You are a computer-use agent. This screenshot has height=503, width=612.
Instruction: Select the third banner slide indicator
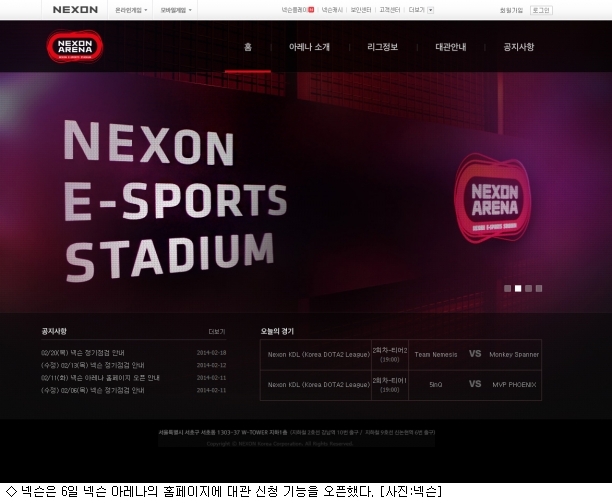[528, 288]
